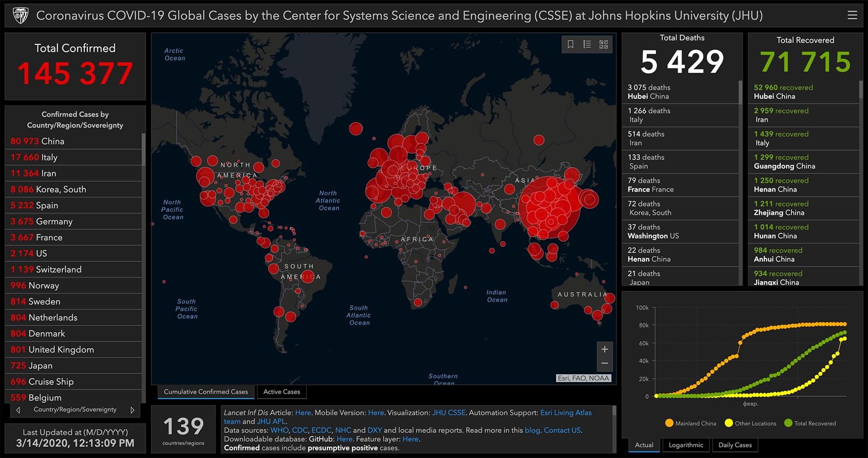Select Norway confirmed row

(x=73, y=285)
